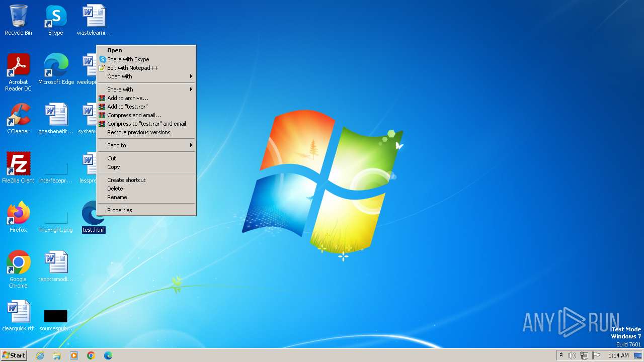Open Windows Explorer folder in taskbar
The height and width of the screenshot is (362, 644).
tap(57, 355)
